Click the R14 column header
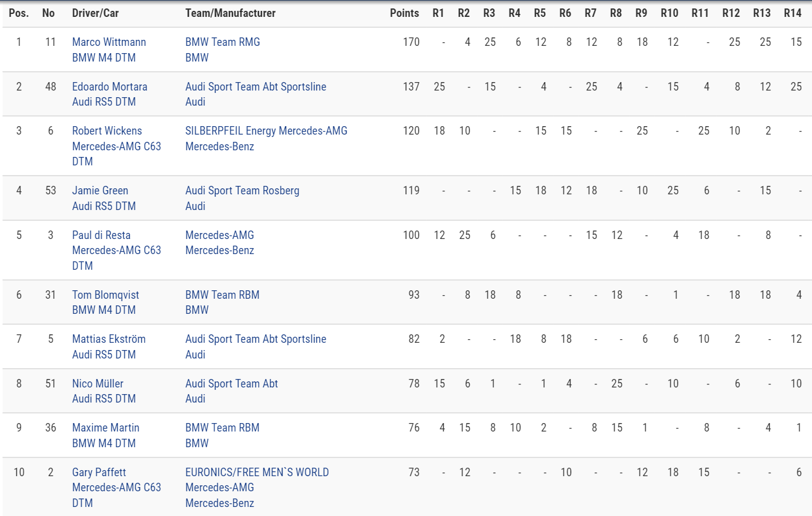Viewport: 812px width, 516px height. click(x=793, y=13)
